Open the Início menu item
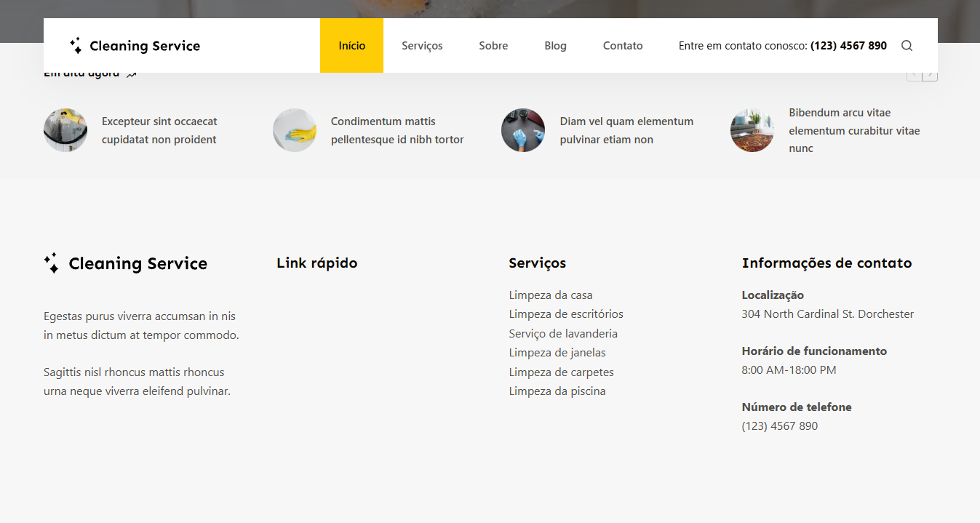The image size is (980, 523). point(351,46)
